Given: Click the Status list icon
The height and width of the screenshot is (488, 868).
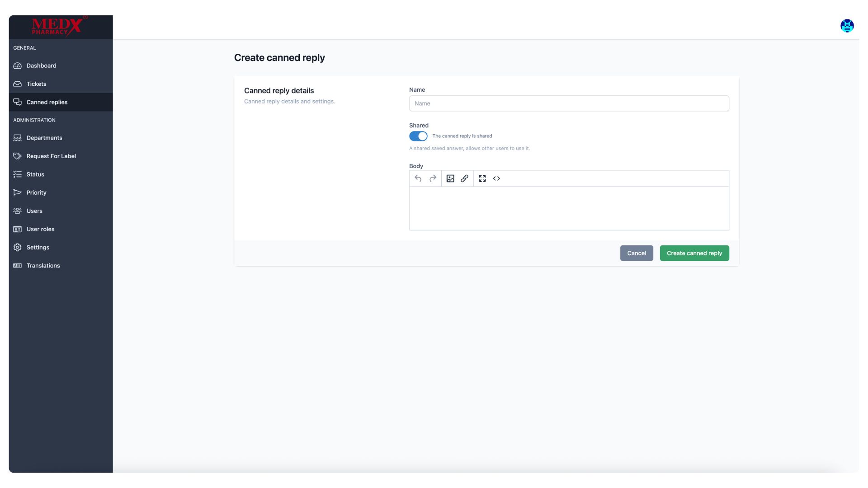Looking at the screenshot, I should [x=17, y=174].
